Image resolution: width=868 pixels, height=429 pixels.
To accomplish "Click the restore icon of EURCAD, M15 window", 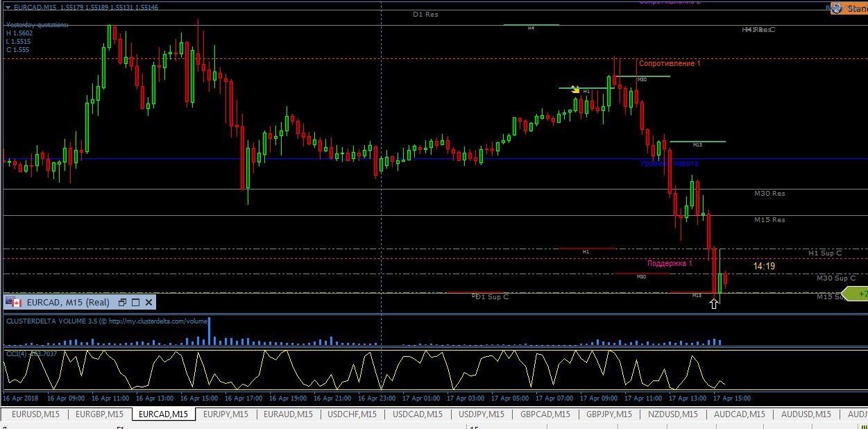I will tap(122, 303).
